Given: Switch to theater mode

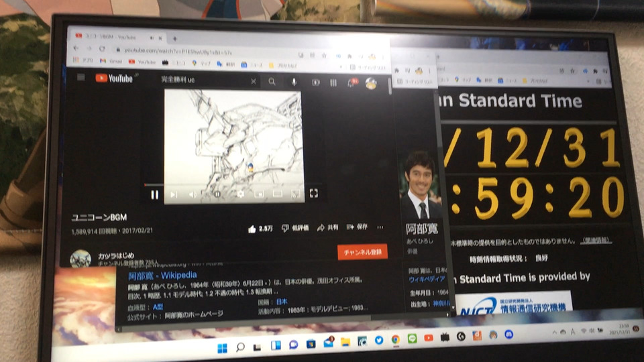Looking at the screenshot, I should click(x=278, y=193).
